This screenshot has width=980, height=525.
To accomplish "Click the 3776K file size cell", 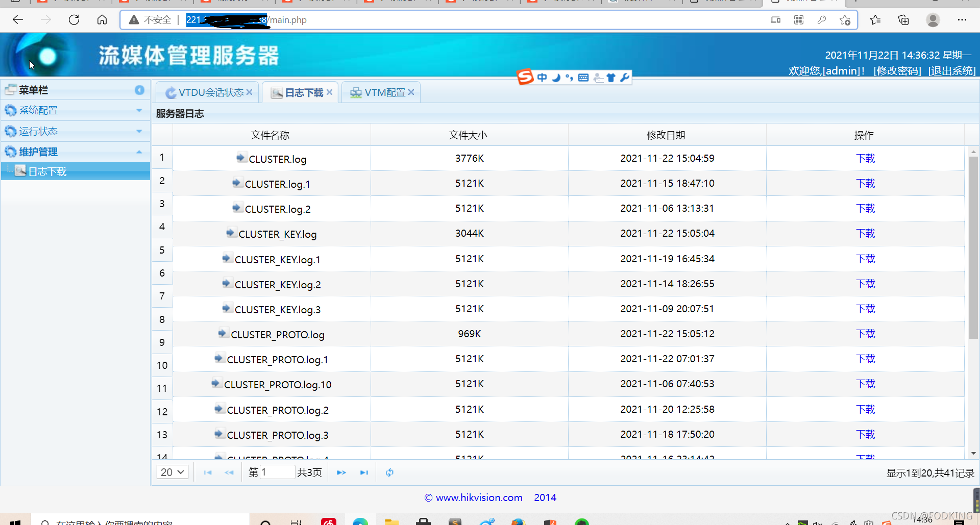I will 470,158.
